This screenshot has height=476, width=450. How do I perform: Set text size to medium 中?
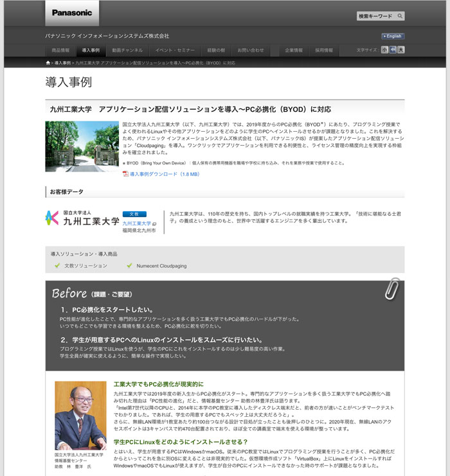[393, 50]
